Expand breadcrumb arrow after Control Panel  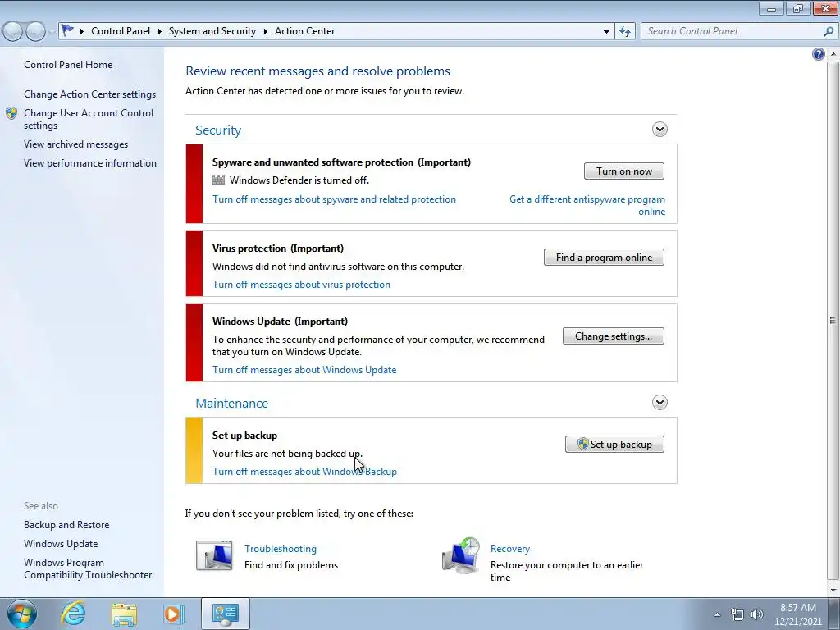pyautogui.click(x=160, y=32)
